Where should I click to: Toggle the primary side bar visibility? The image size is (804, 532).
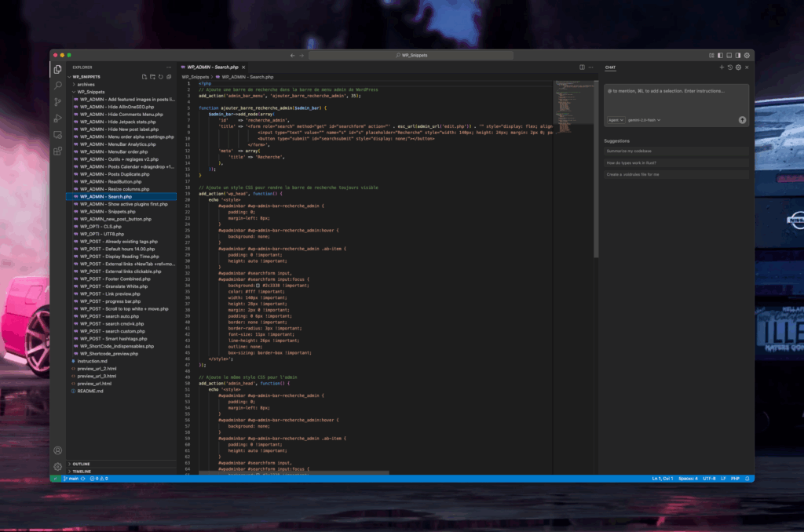(720, 56)
